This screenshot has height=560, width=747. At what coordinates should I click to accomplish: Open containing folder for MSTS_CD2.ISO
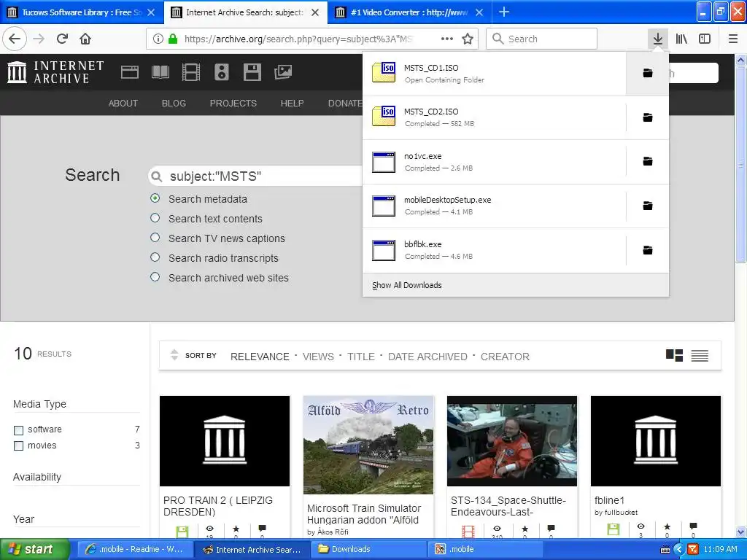(648, 117)
